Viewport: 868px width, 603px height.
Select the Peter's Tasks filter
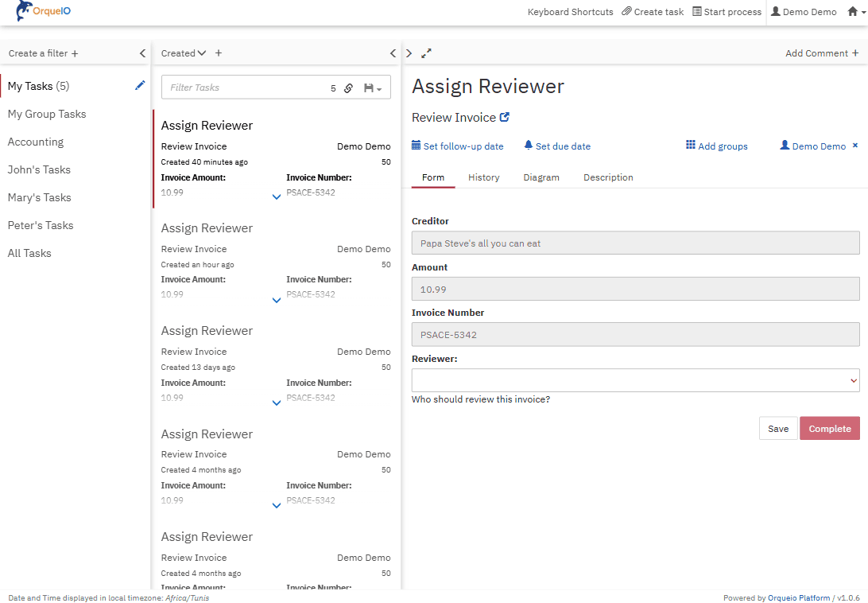pos(41,225)
